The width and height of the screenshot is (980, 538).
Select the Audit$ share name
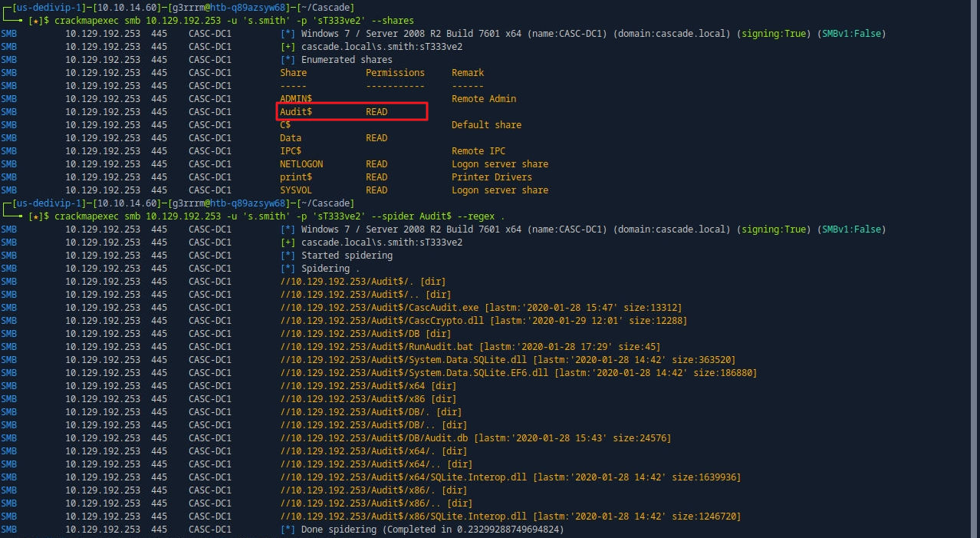pos(296,112)
